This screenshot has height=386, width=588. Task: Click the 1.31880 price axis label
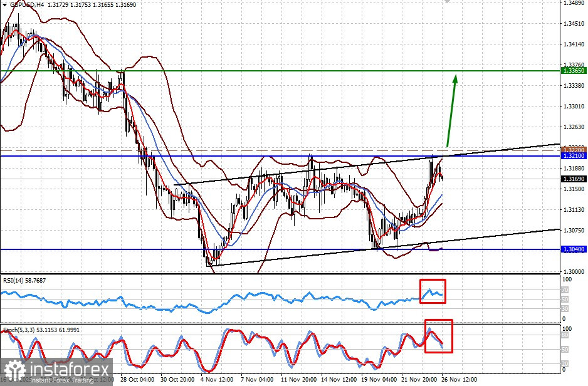(x=574, y=169)
